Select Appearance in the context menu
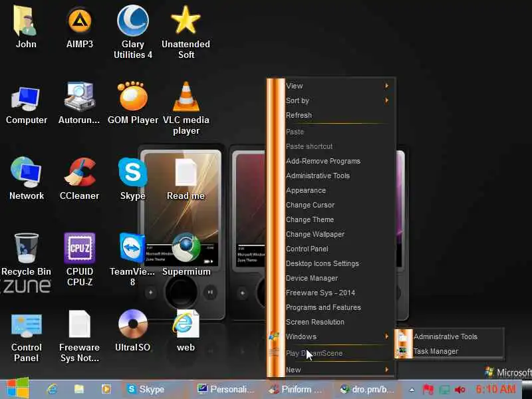This screenshot has height=399, width=532. pyautogui.click(x=340, y=190)
